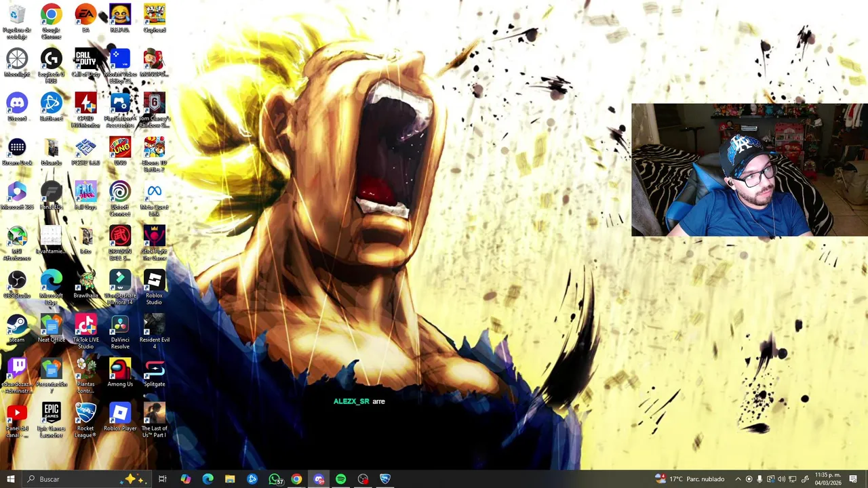Screen dimensions: 868x488
Task: Launch the MONOPOLY game shortcut
Action: [x=155, y=62]
